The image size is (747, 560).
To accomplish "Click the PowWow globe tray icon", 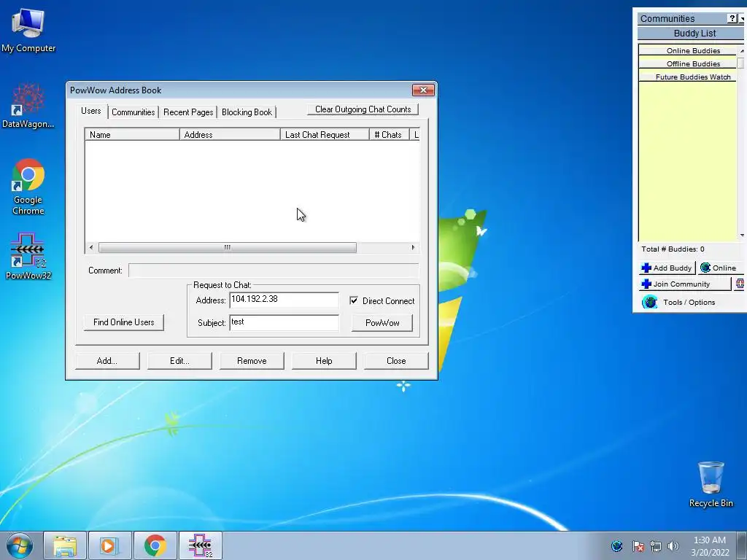I will [616, 546].
